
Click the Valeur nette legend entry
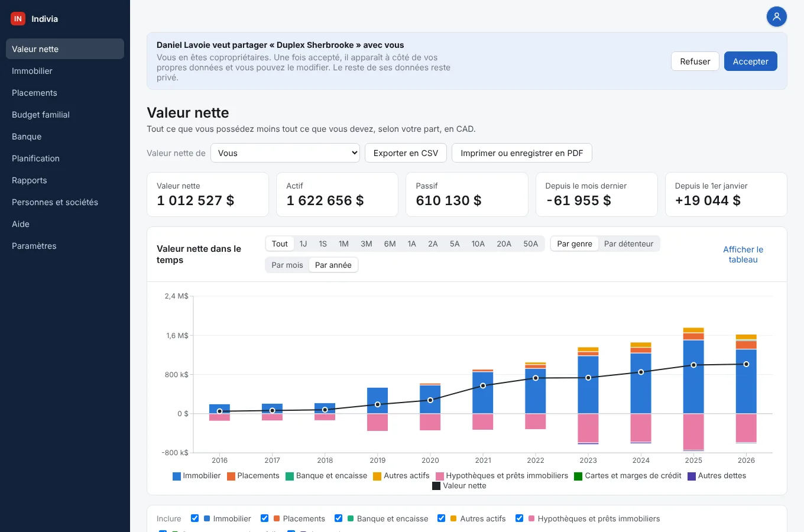pos(459,486)
